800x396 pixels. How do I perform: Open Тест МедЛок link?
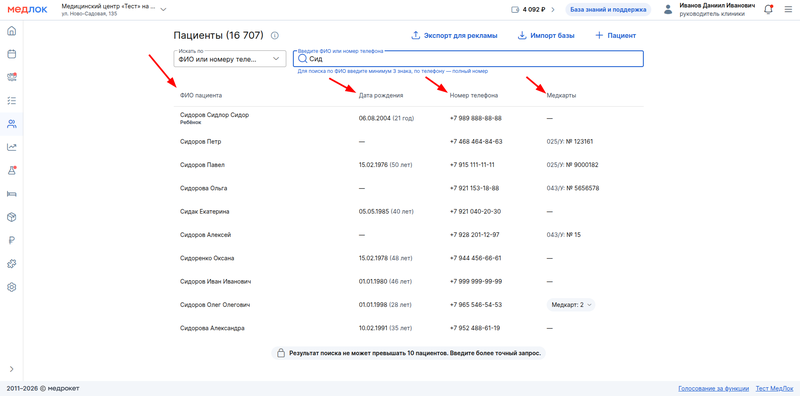coord(774,388)
